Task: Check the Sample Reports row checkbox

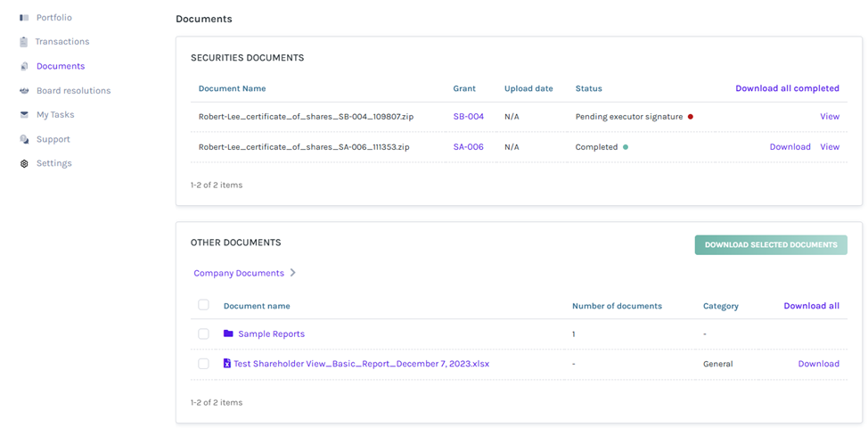Action: coord(203,334)
